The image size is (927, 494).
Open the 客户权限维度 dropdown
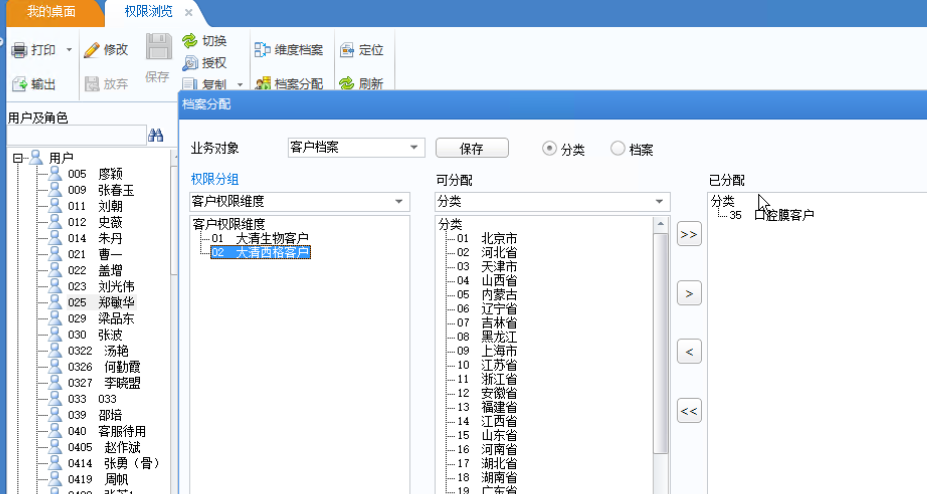click(399, 202)
